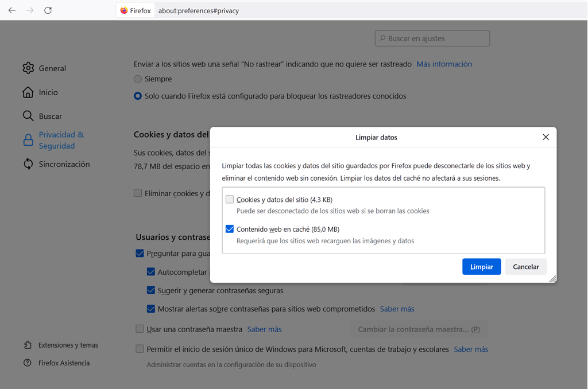
Task: Focus the Buscar en ajustes search field
Action: click(432, 38)
